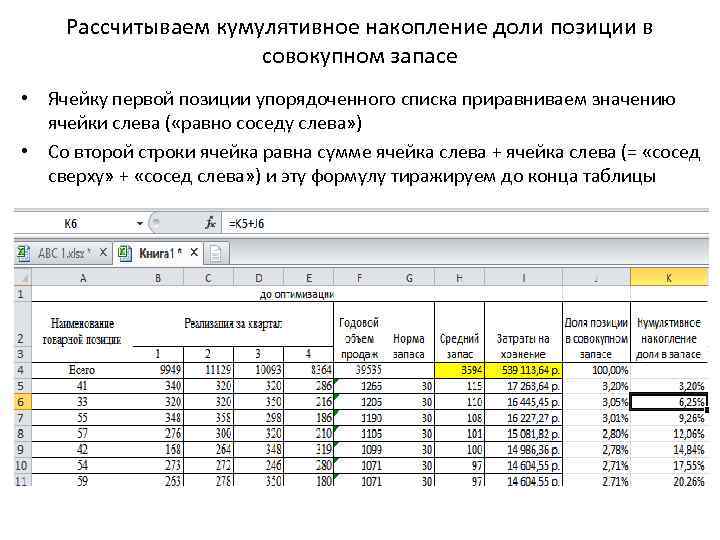Select column I header
The width and height of the screenshot is (720, 540).
523,278
